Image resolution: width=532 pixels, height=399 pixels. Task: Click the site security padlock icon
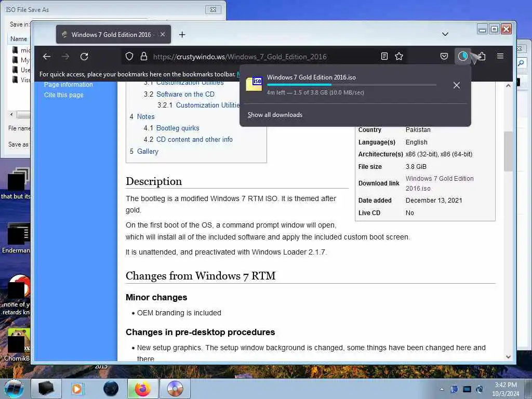[144, 56]
